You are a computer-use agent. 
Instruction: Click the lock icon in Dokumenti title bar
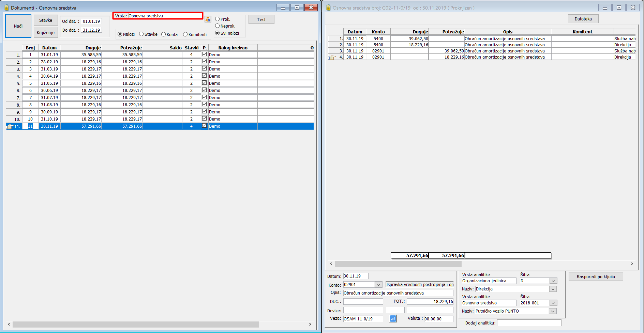pos(6,7)
